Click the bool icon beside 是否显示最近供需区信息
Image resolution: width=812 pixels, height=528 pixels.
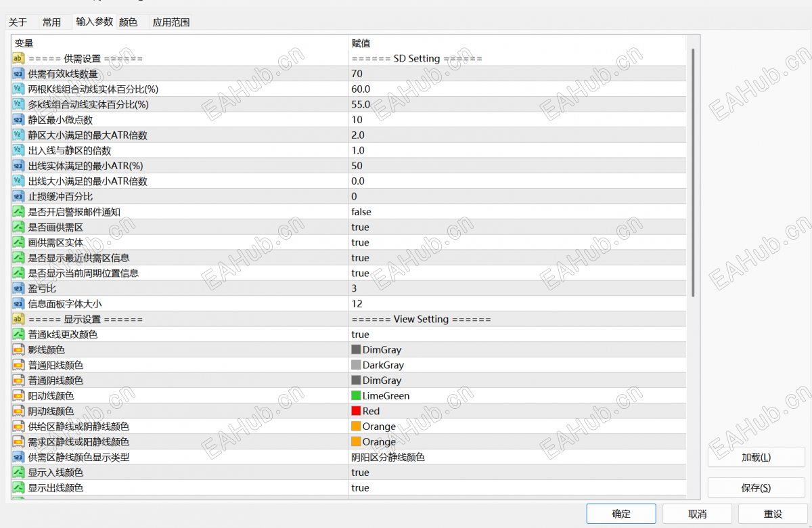(x=18, y=258)
